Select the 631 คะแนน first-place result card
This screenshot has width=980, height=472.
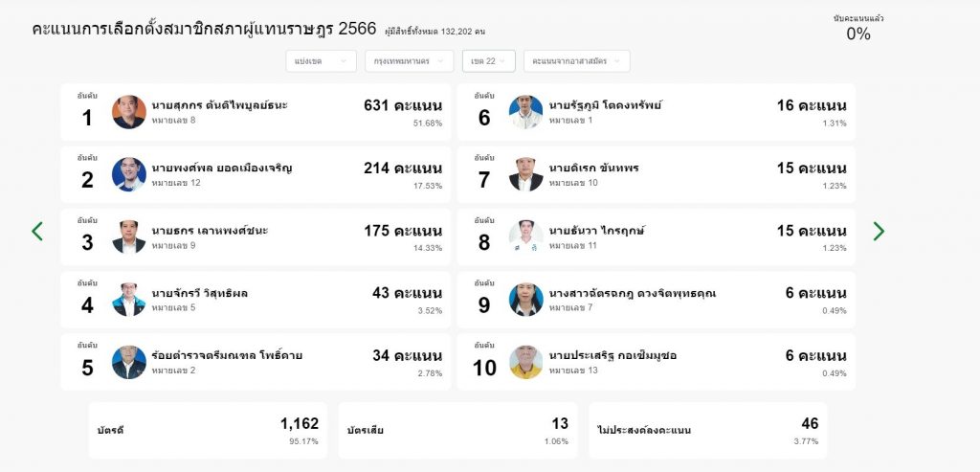point(256,112)
